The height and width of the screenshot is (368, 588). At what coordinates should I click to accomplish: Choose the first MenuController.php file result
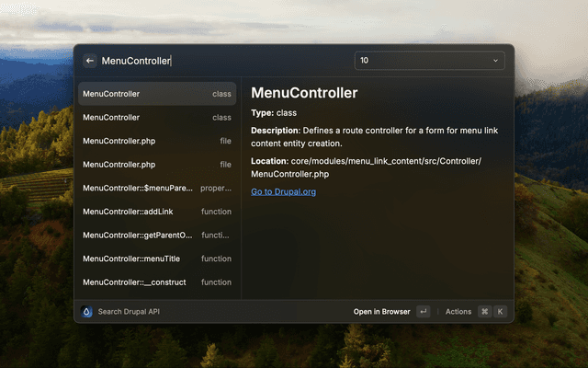pos(157,141)
